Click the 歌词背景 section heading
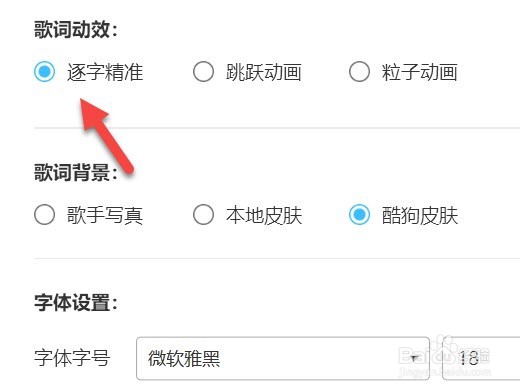The width and height of the screenshot is (520, 390). (x=76, y=172)
